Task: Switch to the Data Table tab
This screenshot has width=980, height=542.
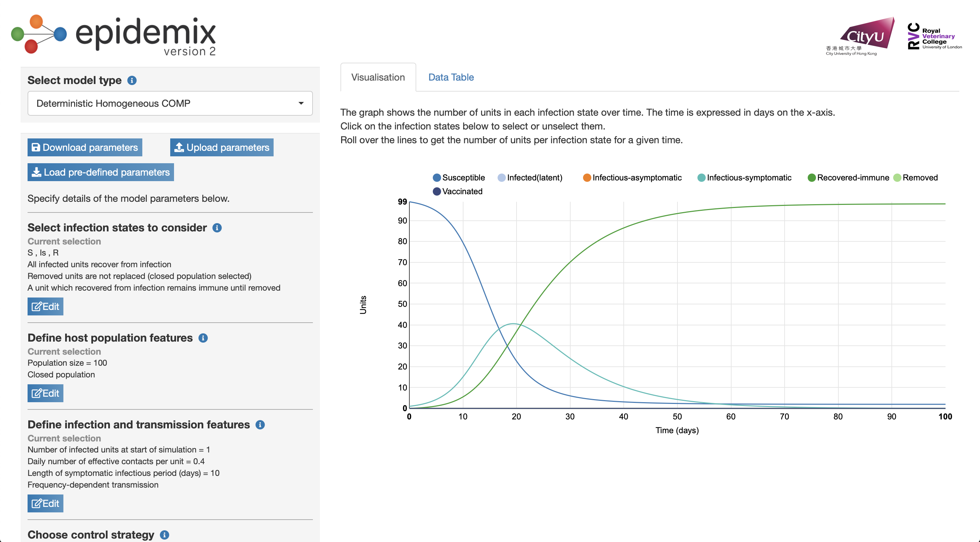Action: 451,77
